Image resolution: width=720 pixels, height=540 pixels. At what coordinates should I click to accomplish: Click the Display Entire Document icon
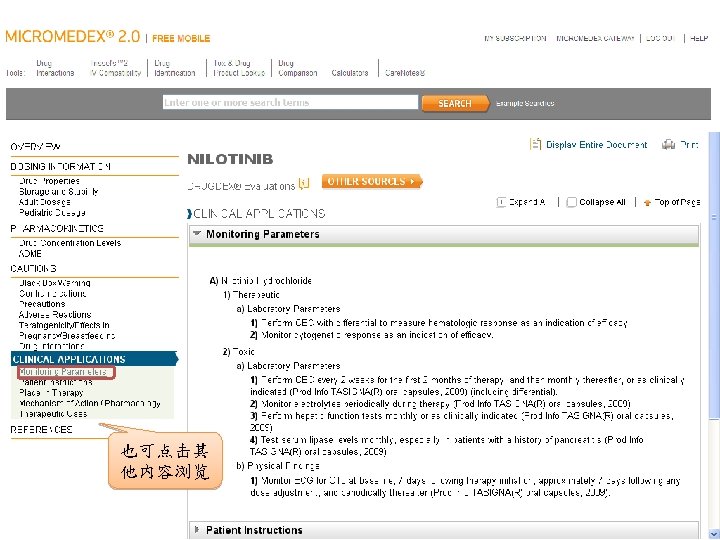535,144
